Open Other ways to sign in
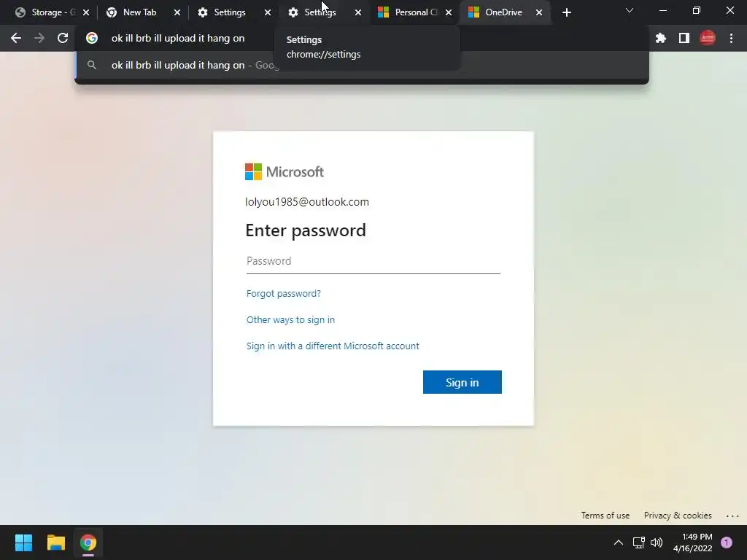747x560 pixels. pyautogui.click(x=290, y=319)
